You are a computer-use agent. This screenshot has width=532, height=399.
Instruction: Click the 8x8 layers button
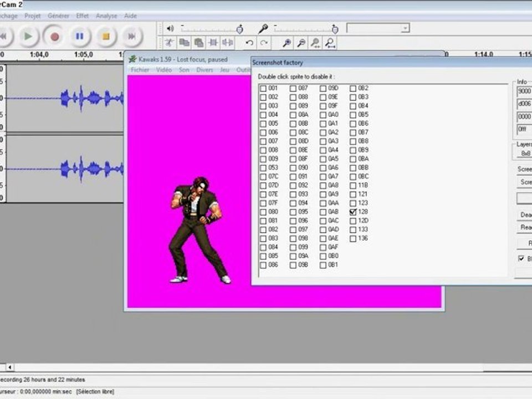click(525, 154)
